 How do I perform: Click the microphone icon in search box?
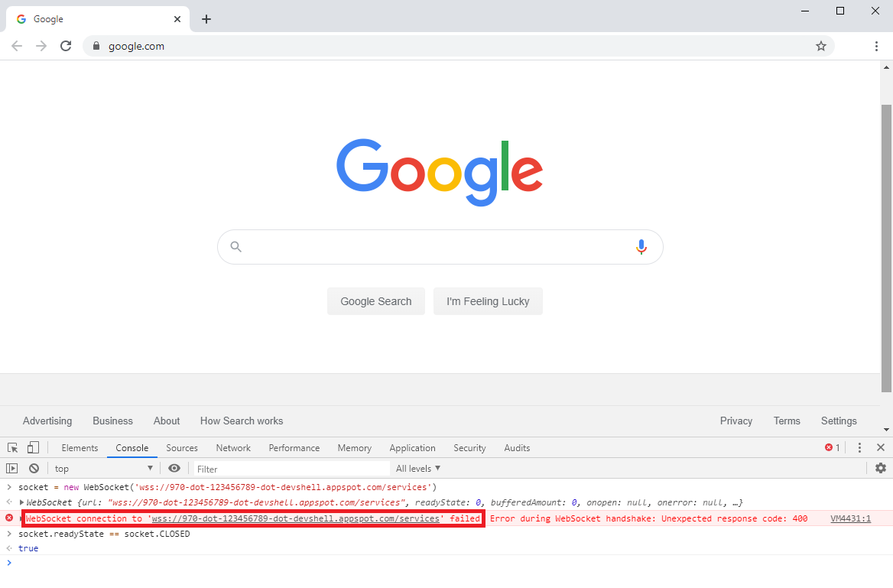(x=641, y=246)
